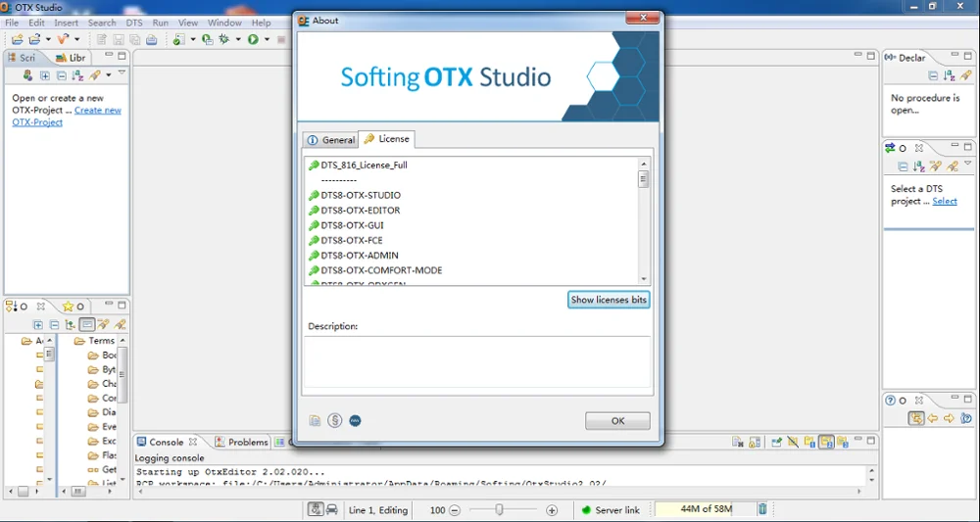The width and height of the screenshot is (980, 522).
Task: Click the debug bug icon in toolbar
Action: pos(224,39)
